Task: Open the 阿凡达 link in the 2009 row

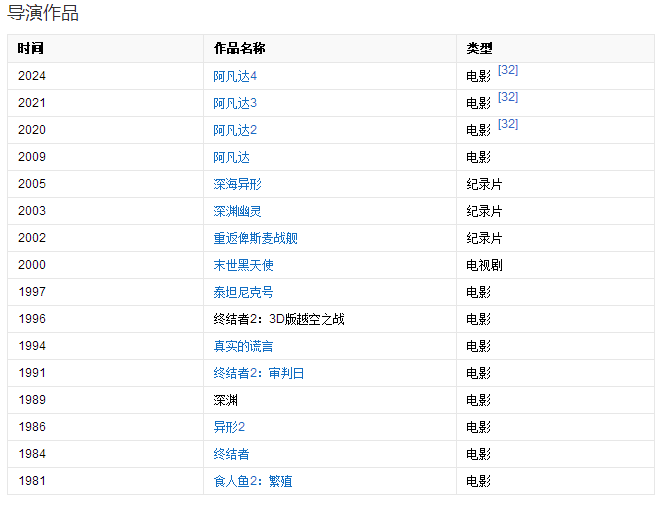Action: [231, 157]
